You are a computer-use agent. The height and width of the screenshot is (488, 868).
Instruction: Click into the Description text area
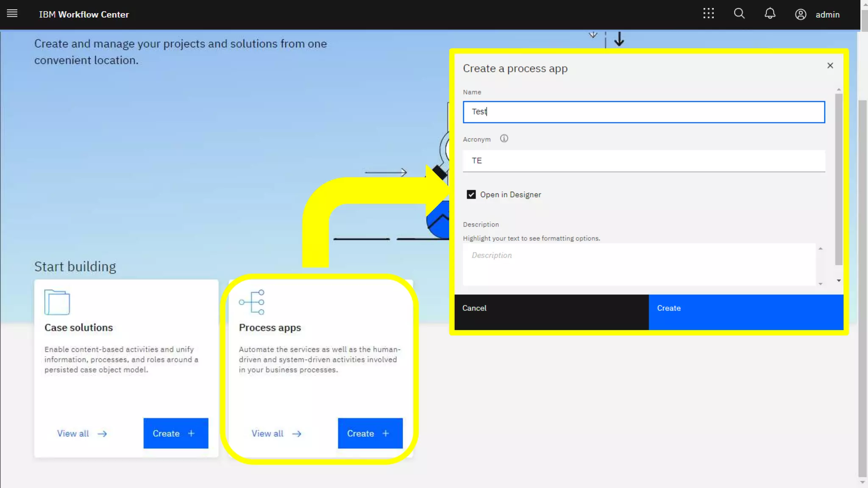pos(638,264)
